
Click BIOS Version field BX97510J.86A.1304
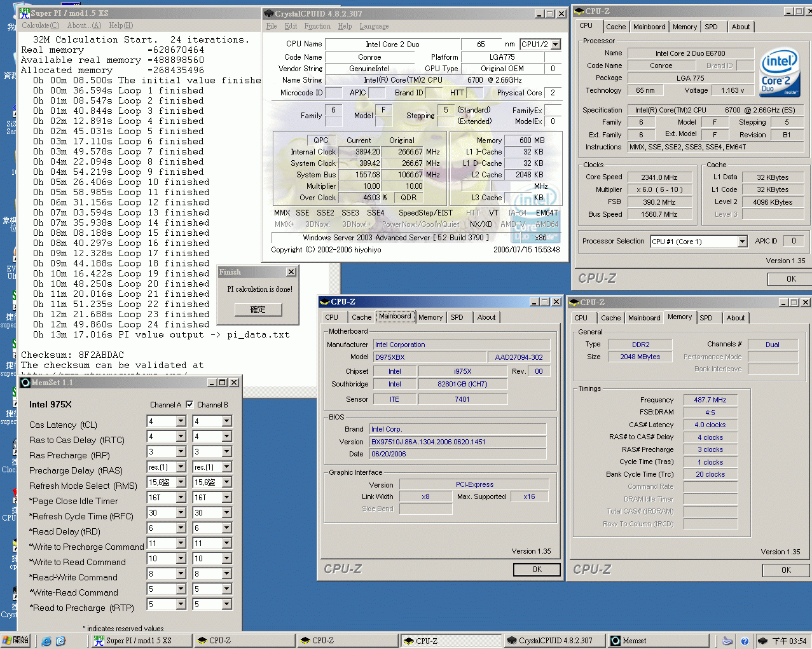tap(458, 442)
